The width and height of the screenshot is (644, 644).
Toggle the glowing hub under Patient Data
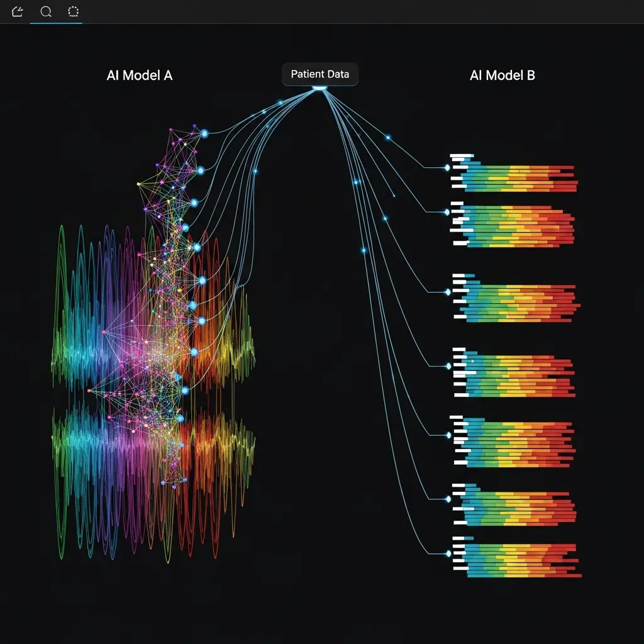pos(319,88)
